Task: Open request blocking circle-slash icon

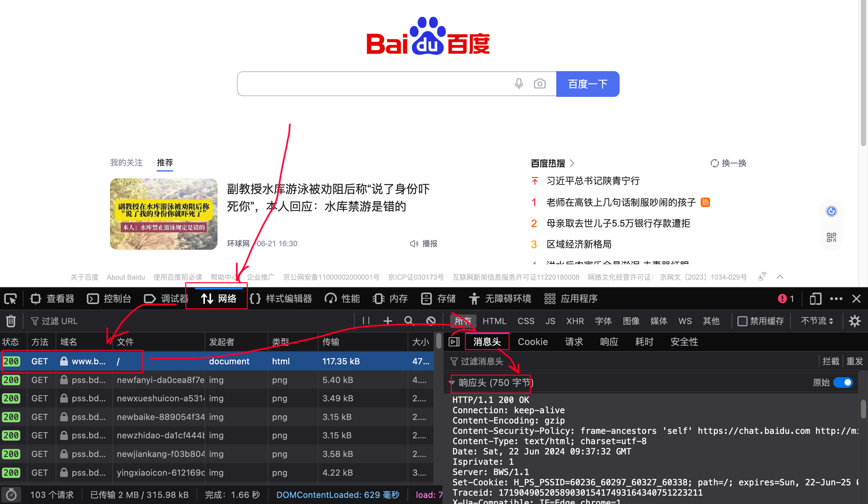Action: point(430,321)
